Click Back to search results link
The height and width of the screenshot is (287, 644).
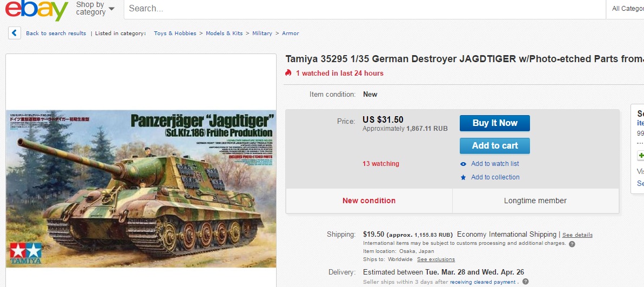56,34
